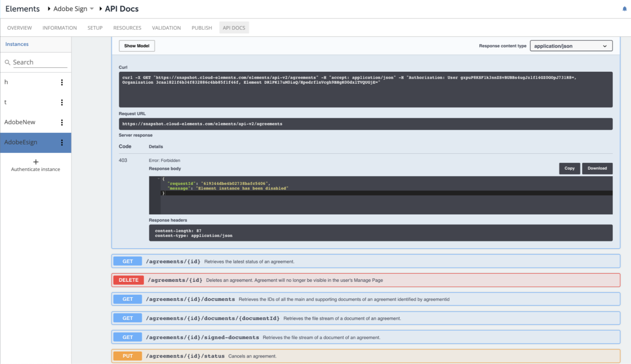Click the Adobe Sign breadcrumb text
Viewport: 631px width, 364px height.
point(70,9)
